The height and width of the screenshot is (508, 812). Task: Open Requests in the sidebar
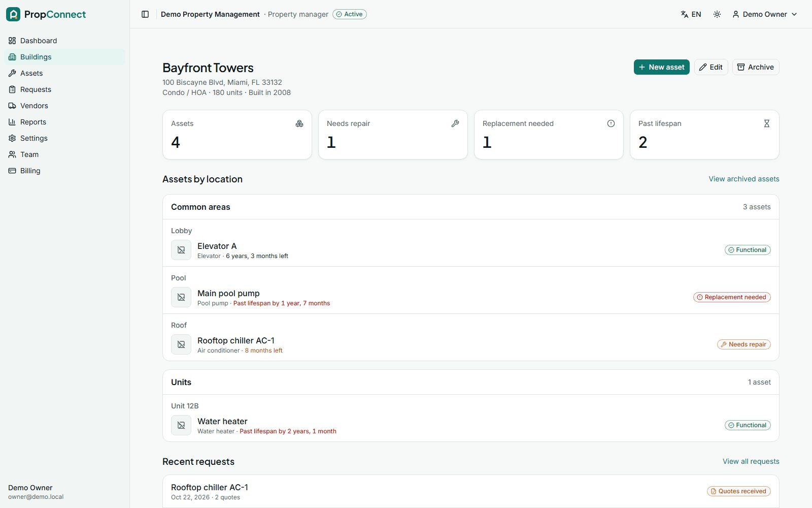(64, 89)
